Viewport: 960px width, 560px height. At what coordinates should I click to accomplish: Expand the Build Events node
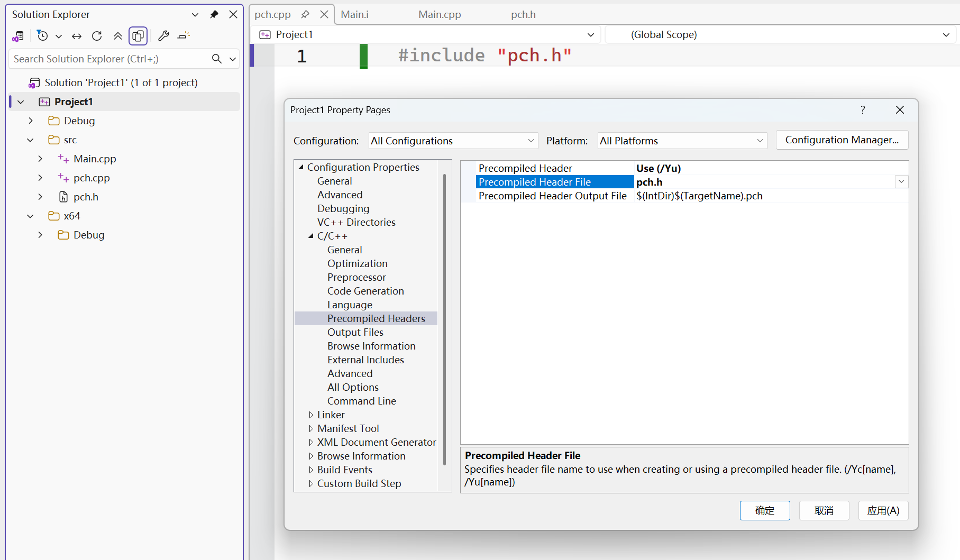311,470
